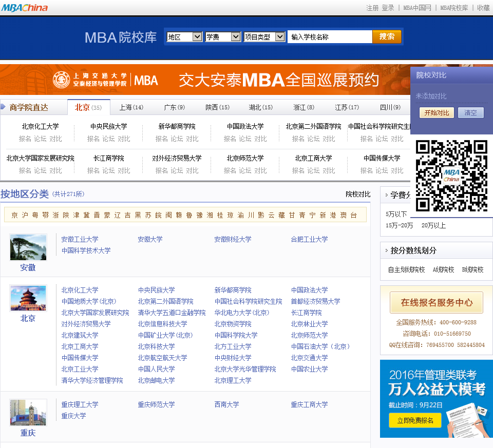Jump to region 川 in province index
The image size is (493, 448).
click(x=251, y=215)
